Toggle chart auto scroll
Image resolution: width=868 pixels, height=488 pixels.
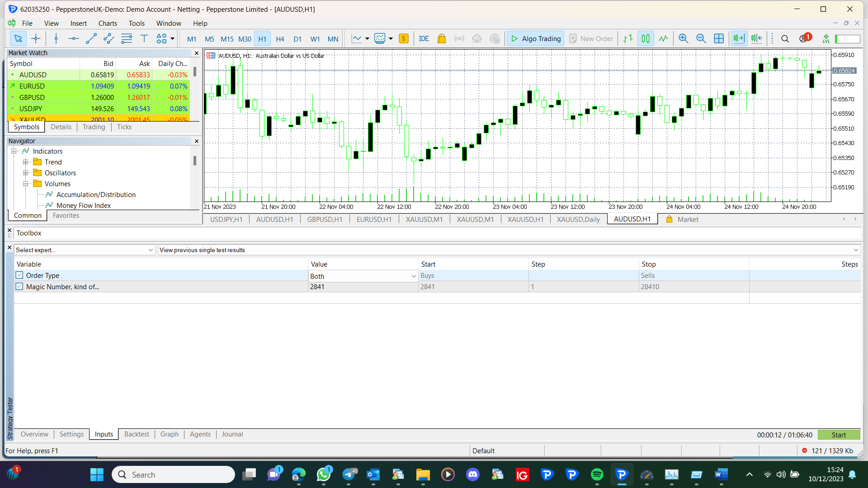click(739, 39)
